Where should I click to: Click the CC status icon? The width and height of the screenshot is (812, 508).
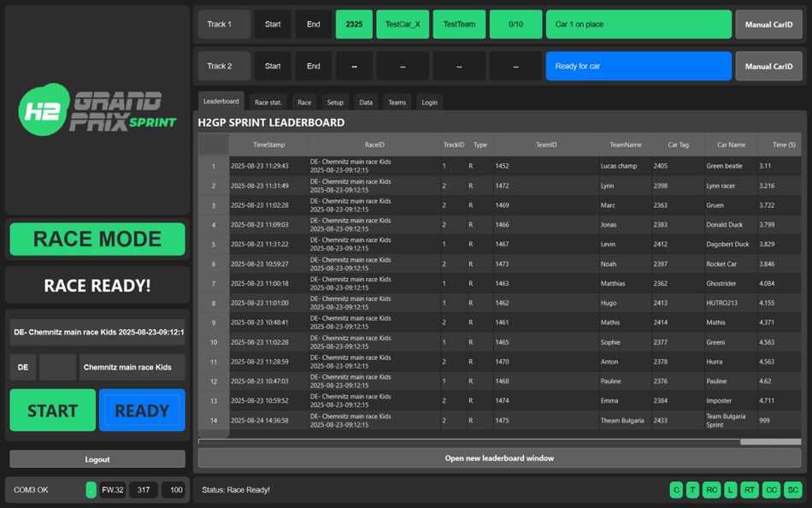(x=770, y=489)
